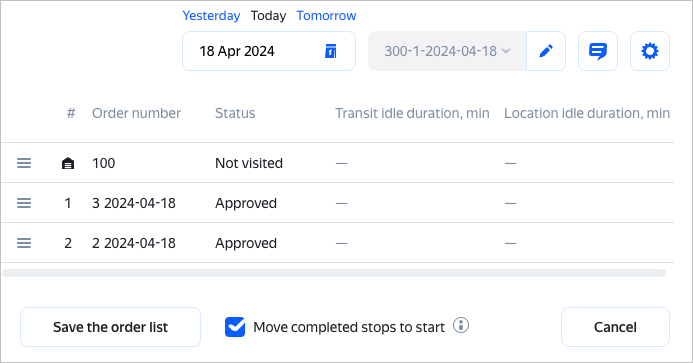Open the gear settings icon
This screenshot has width=693, height=363.
[650, 51]
